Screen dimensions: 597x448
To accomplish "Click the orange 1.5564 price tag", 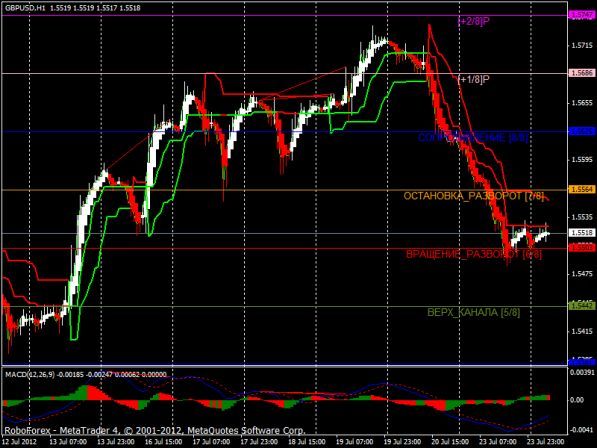I will pyautogui.click(x=582, y=190).
